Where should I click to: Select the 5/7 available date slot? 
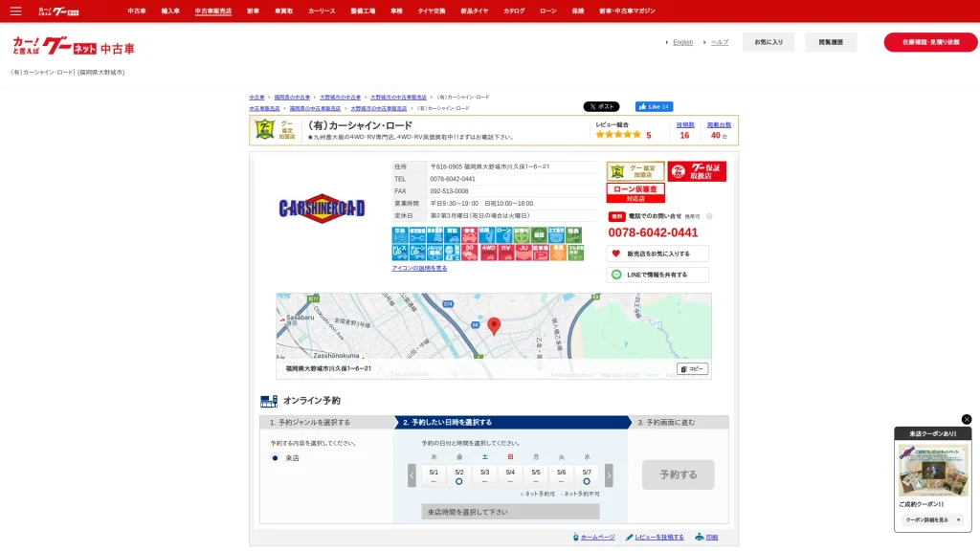587,475
